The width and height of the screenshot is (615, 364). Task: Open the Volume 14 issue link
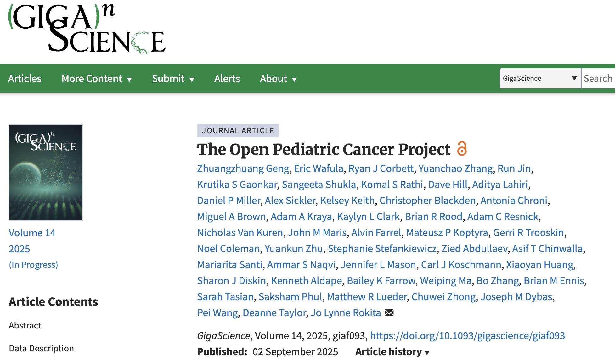click(x=32, y=233)
